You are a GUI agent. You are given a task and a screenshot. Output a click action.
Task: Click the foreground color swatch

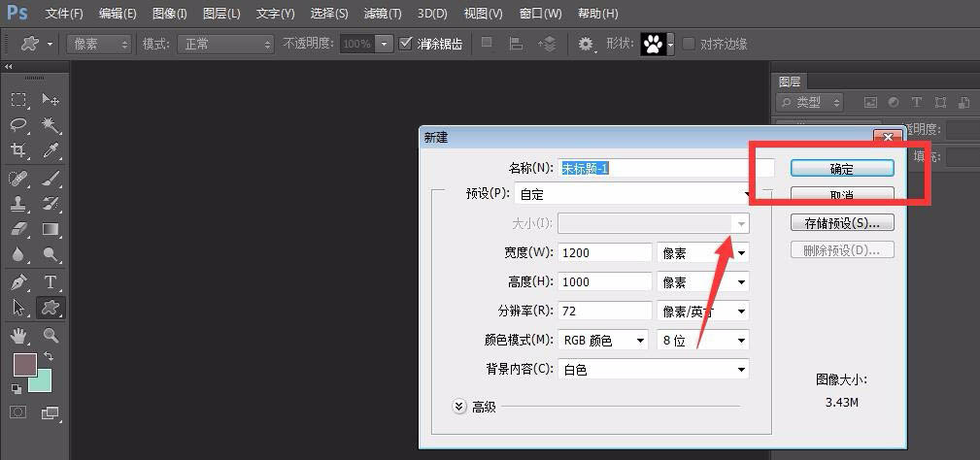[x=23, y=363]
